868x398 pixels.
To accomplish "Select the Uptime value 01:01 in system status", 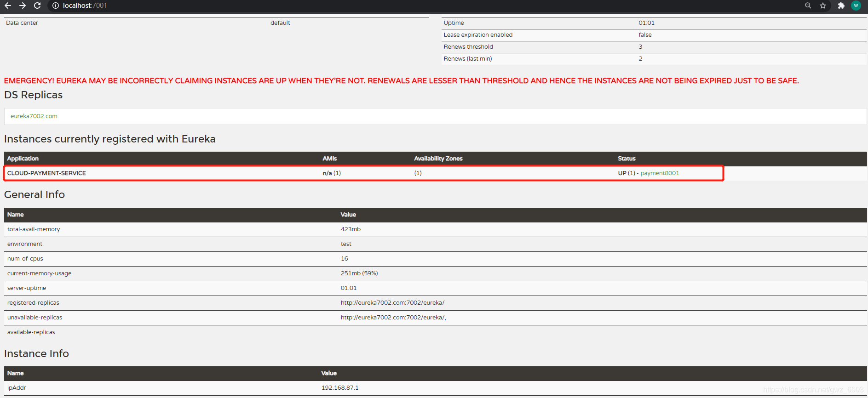I will pyautogui.click(x=646, y=23).
